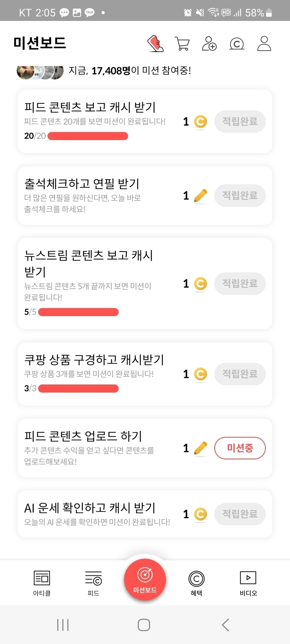Tap the participant avatars thumbnail
Screen dimensions: 290x644
(40, 72)
